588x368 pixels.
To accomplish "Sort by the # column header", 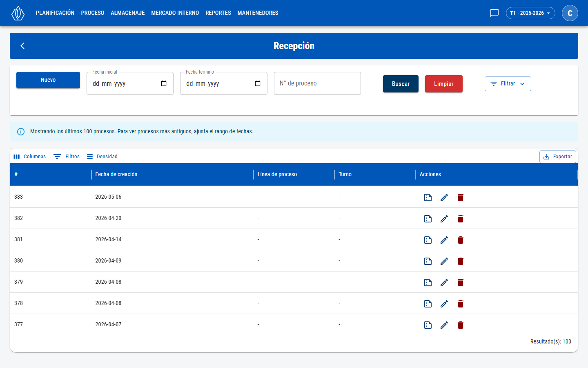I will point(51,175).
